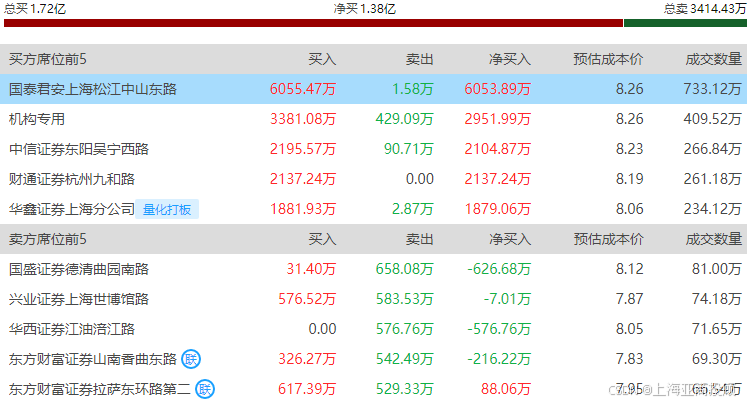Click the 联 icon beside 东方财富证券拉萨东环路第二

pyautogui.click(x=205, y=389)
